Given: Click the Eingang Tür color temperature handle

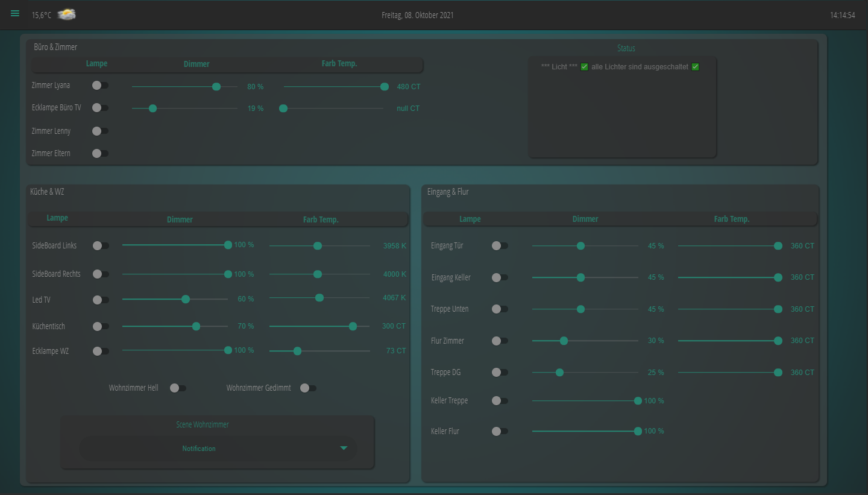Looking at the screenshot, I should pyautogui.click(x=778, y=245).
